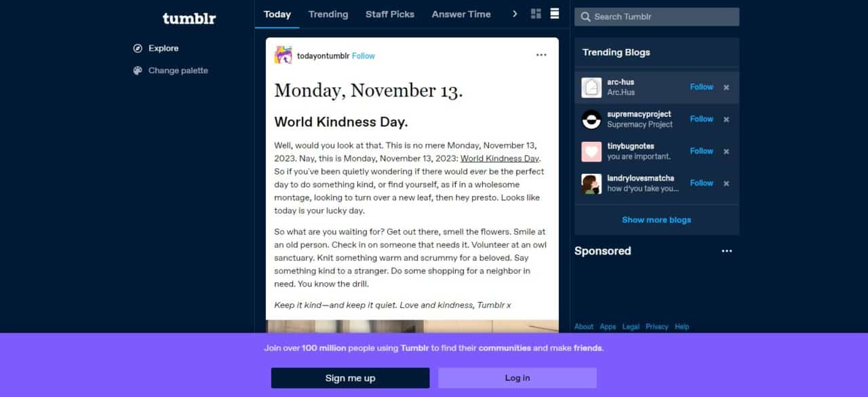This screenshot has height=397, width=868.
Task: Open the todayontumblr avatar
Action: [283, 56]
